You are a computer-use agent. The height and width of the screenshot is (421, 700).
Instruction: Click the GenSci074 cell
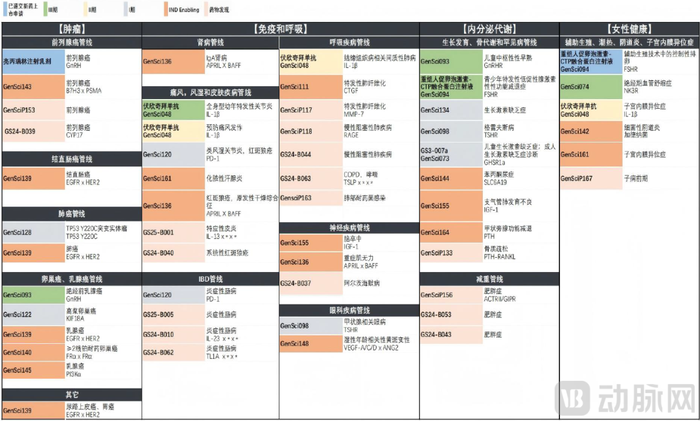591,87
